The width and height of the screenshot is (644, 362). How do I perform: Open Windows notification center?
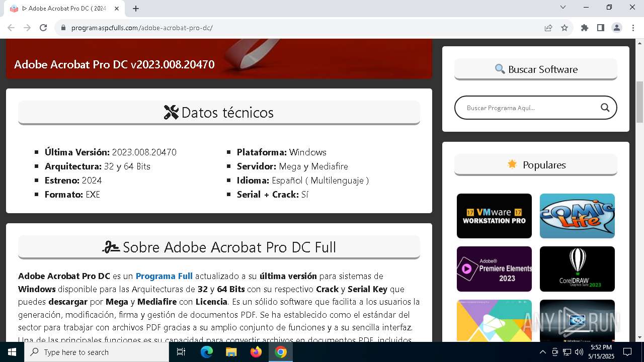(627, 352)
